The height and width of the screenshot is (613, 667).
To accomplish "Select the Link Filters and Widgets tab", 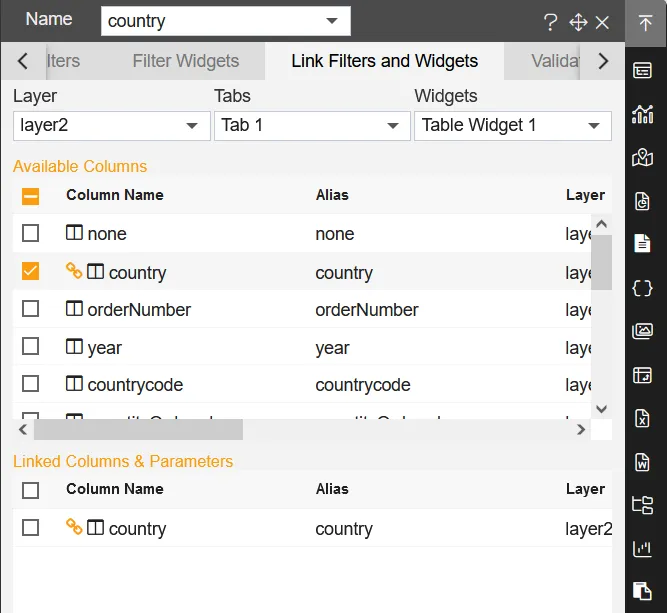I will click(x=384, y=61).
